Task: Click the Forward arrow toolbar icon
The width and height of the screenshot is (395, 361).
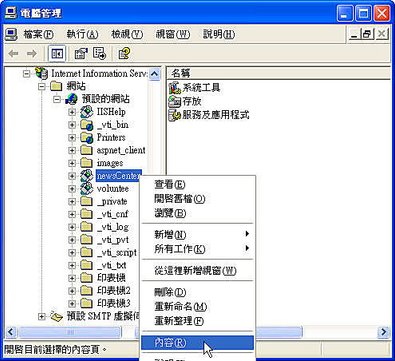Action: pos(32,54)
